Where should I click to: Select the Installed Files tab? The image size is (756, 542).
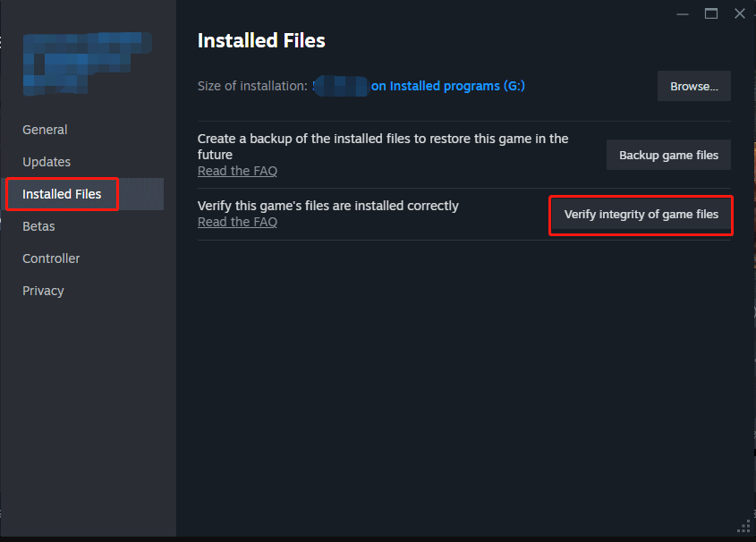61,193
